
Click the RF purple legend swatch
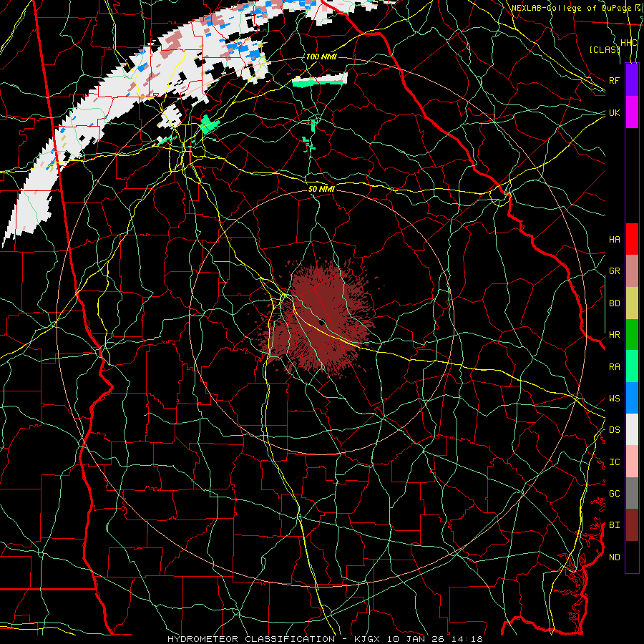pyautogui.click(x=632, y=80)
